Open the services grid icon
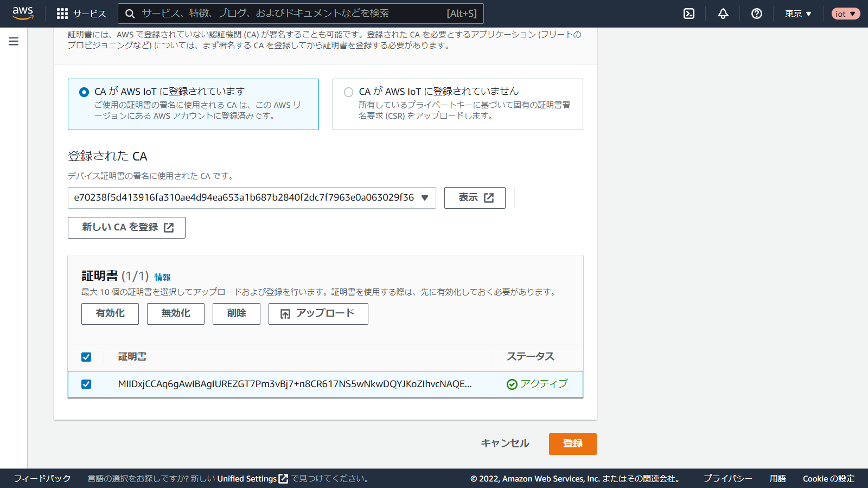868x488 pixels. (x=62, y=14)
